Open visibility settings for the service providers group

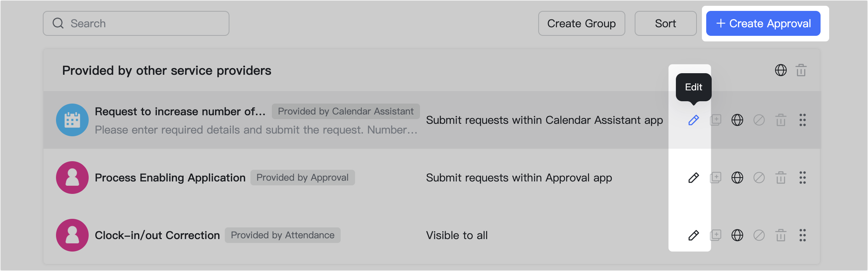pos(780,70)
